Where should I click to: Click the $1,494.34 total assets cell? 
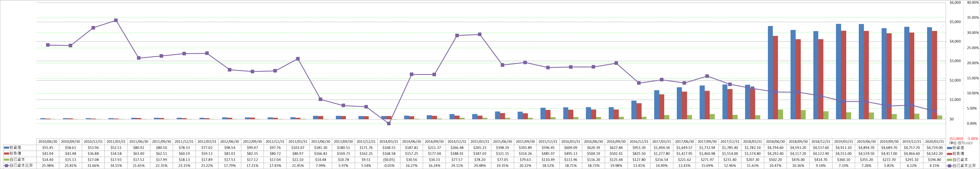(661, 147)
